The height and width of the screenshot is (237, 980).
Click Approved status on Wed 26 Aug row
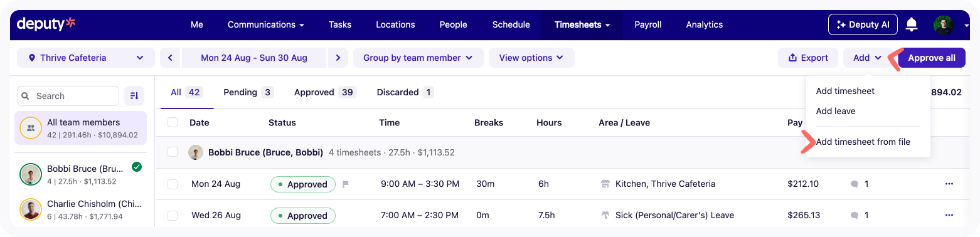(303, 216)
